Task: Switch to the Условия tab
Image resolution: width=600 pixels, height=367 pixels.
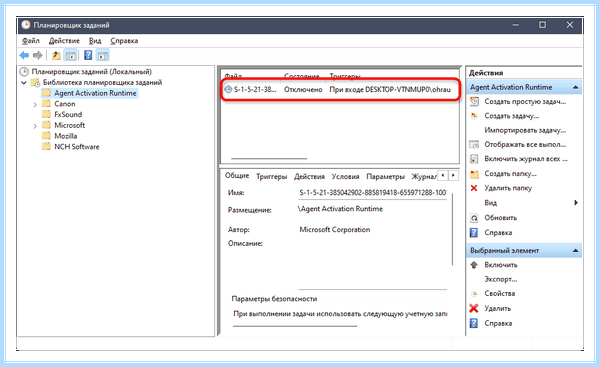Action: 345,176
